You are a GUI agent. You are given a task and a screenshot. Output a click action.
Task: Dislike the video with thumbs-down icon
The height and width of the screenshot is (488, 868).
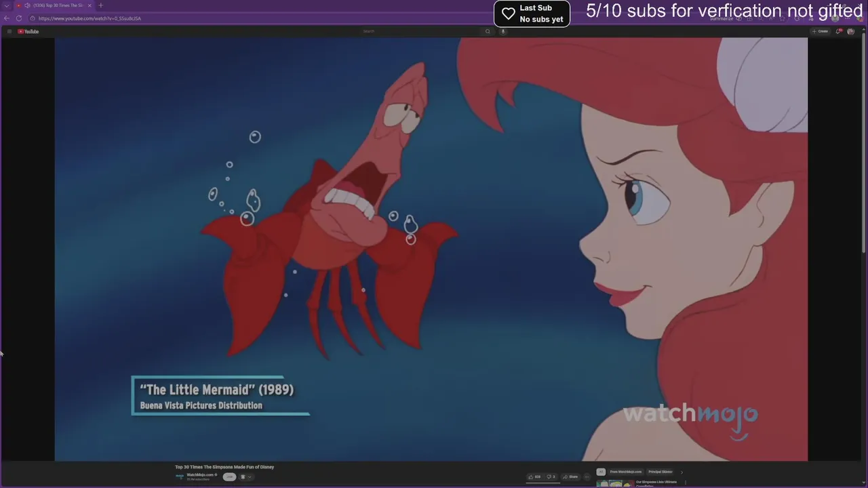(551, 476)
